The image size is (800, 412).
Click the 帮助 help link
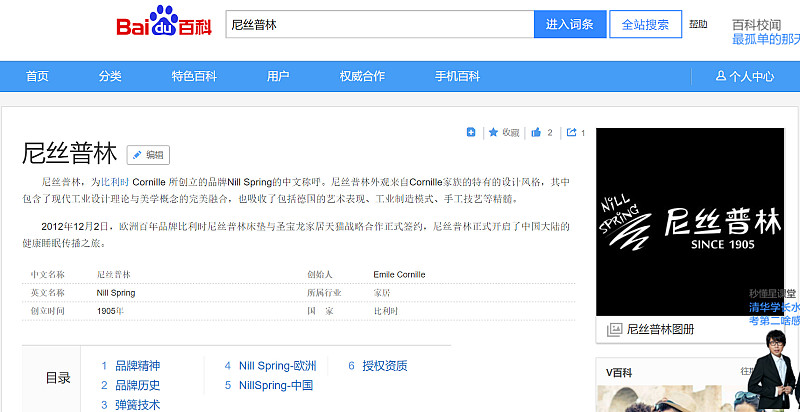pyautogui.click(x=698, y=24)
